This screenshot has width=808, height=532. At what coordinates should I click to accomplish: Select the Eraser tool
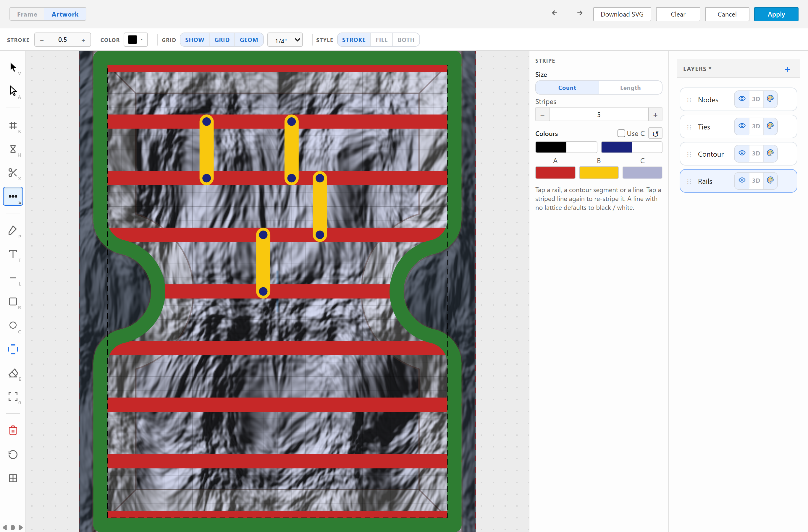tap(13, 373)
